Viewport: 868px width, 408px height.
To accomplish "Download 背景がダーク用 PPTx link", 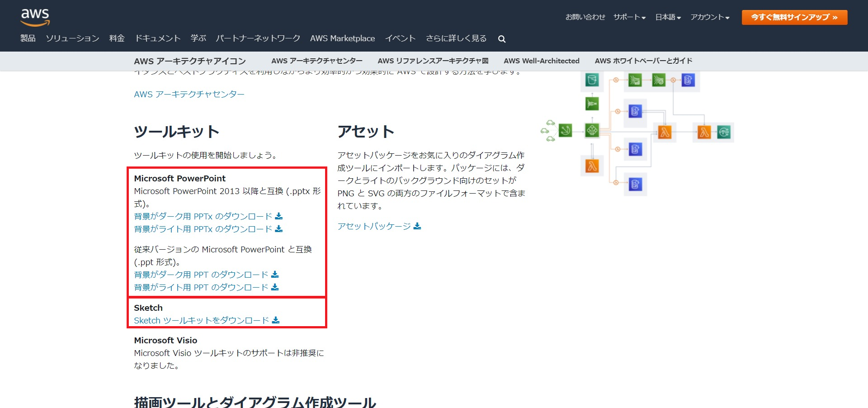I will click(x=203, y=216).
